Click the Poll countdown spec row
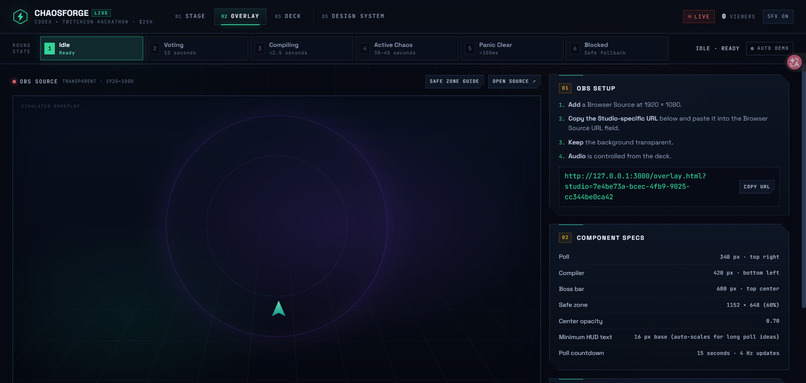This screenshot has width=806, height=383. (669, 353)
